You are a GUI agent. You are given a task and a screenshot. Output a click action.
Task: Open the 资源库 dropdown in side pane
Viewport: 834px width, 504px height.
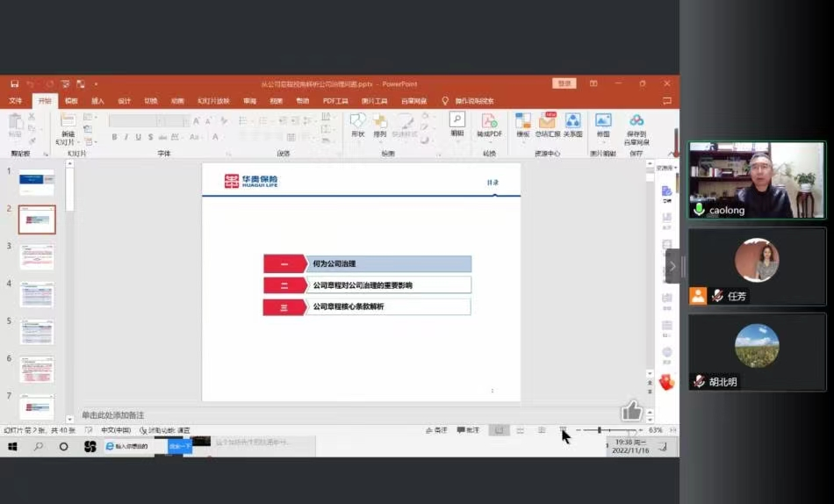pyautogui.click(x=667, y=168)
